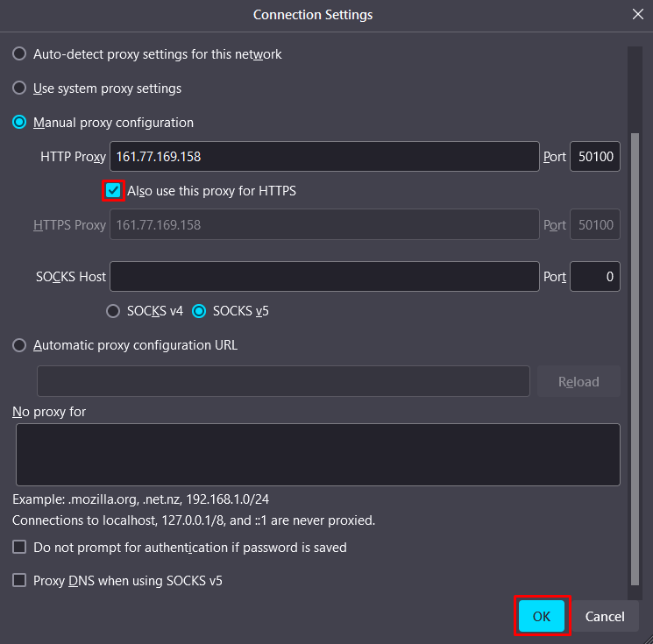The height and width of the screenshot is (644, 653).
Task: Select SOCKS v4 radio button
Action: (x=112, y=311)
